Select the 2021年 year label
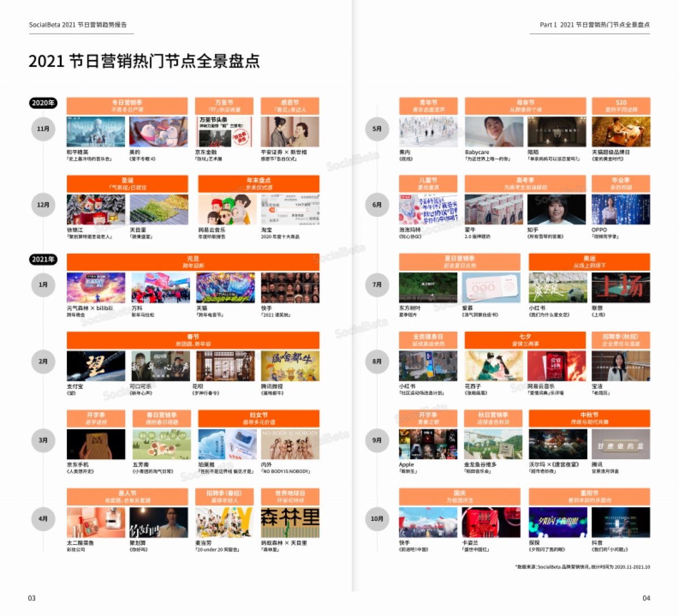 point(43,259)
